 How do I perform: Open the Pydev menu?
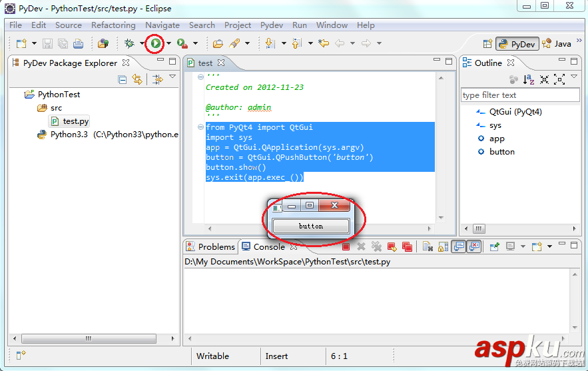click(x=272, y=25)
